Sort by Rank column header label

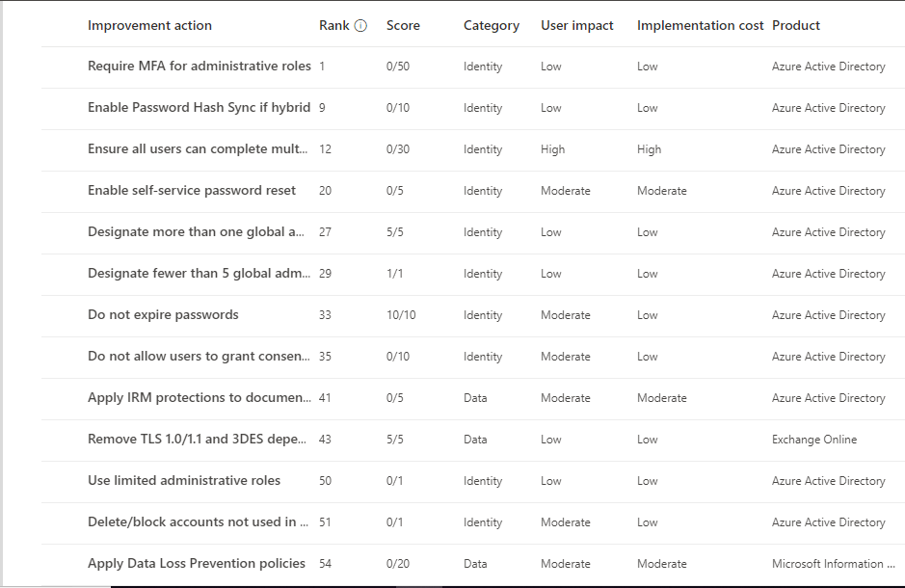tap(334, 25)
